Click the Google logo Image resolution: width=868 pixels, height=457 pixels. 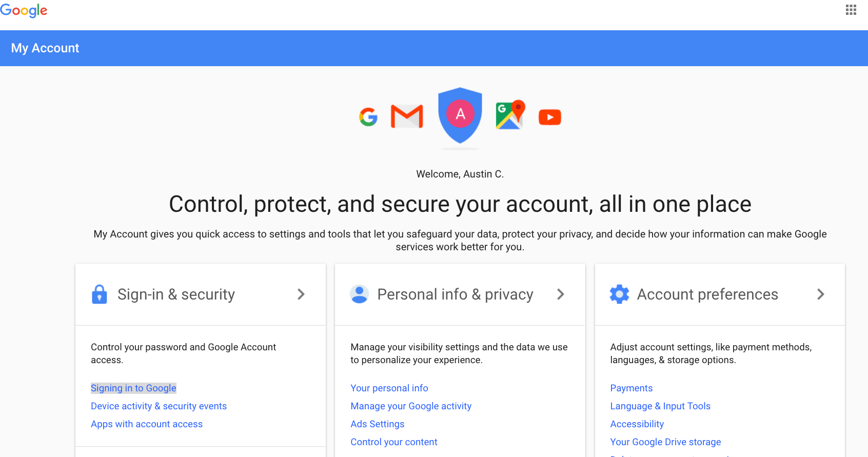tap(24, 10)
